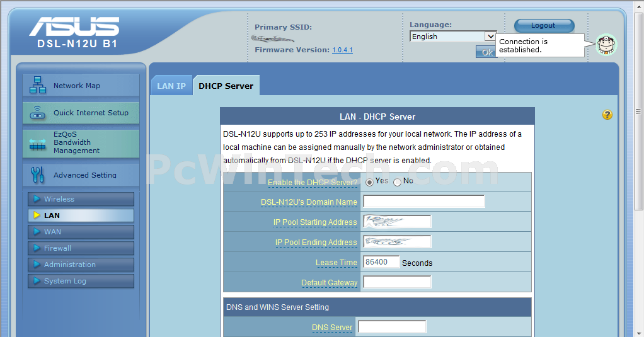Viewport: 644px width, 337px height.
Task: Click the language Ok button
Action: [486, 52]
